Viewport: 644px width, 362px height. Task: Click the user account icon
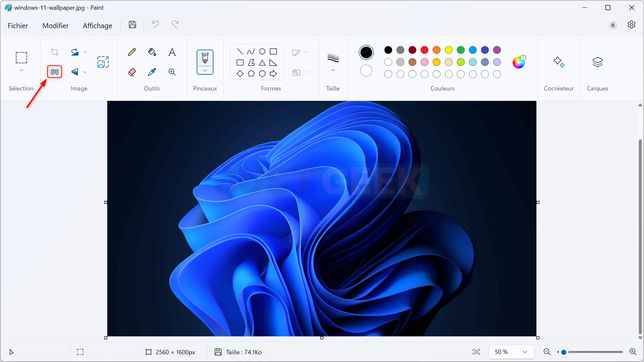pos(613,25)
